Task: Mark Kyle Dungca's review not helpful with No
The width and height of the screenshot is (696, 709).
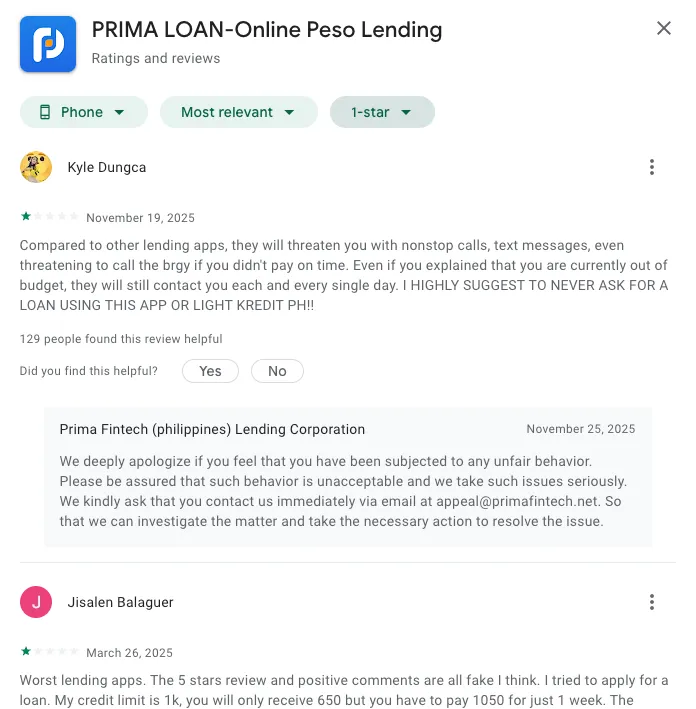Action: (277, 371)
